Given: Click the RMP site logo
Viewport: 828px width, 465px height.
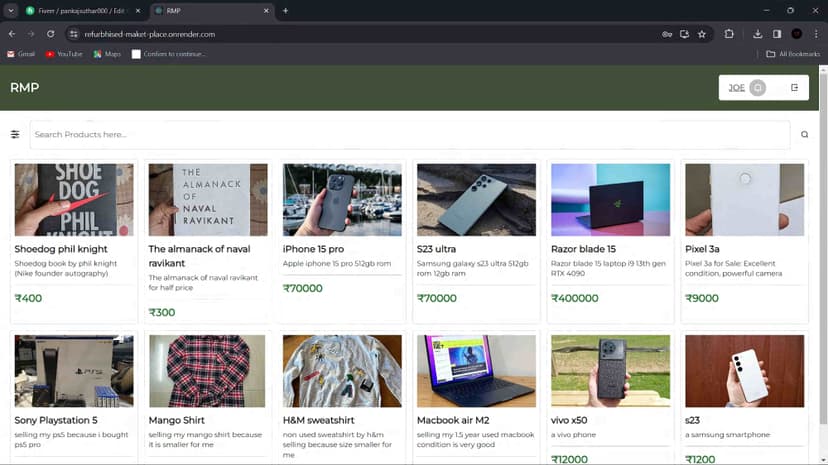Looking at the screenshot, I should tap(24, 88).
